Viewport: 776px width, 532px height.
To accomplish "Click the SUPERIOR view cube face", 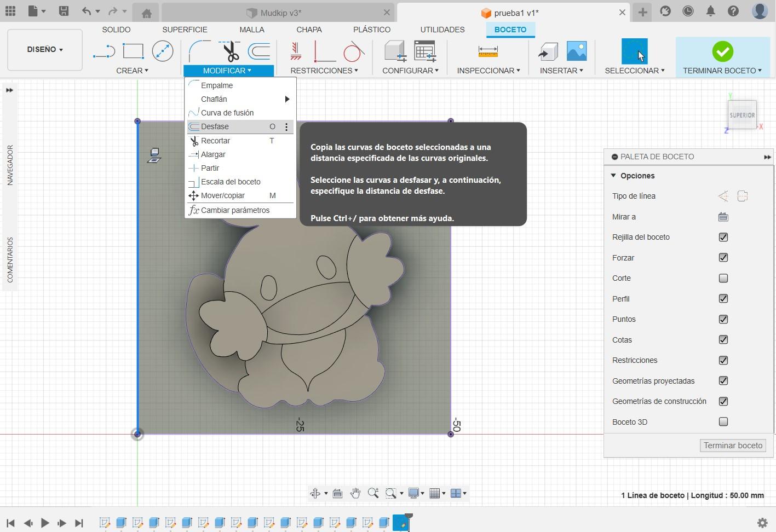I will click(x=742, y=115).
